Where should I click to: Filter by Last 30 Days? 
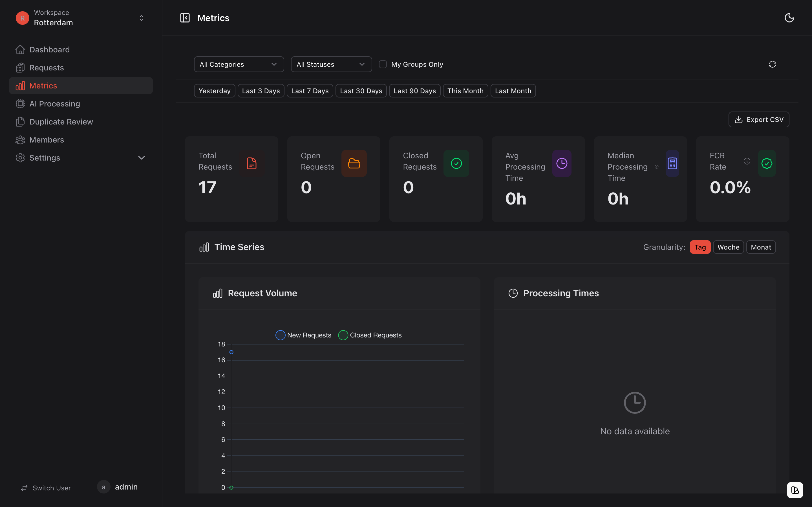point(361,91)
